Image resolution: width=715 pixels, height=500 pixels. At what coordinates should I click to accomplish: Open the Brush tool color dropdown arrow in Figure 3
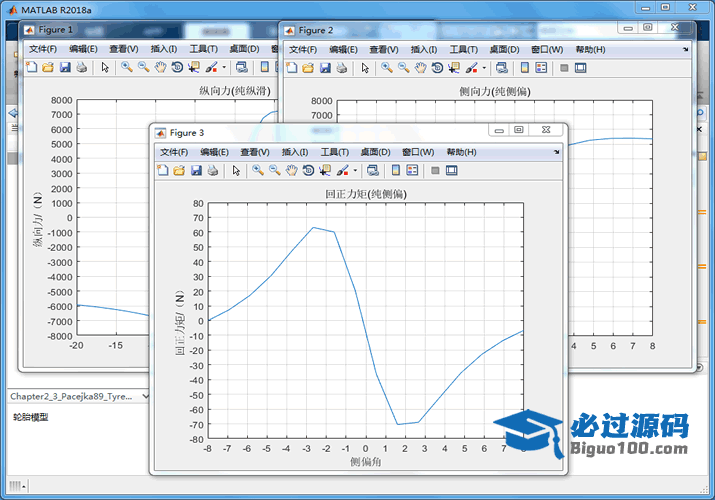pos(355,171)
